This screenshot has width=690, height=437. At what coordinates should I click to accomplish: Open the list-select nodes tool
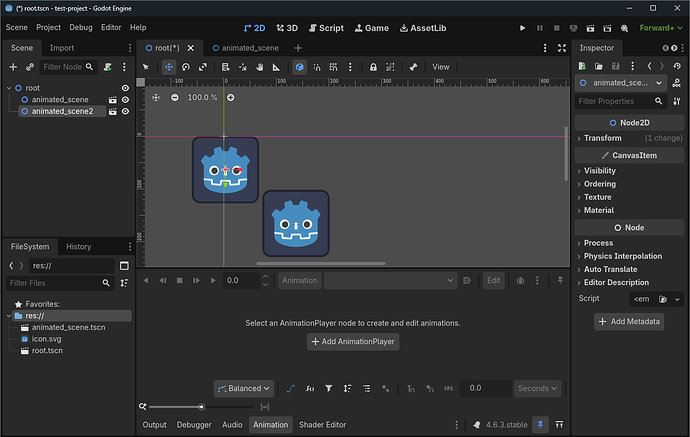225,67
